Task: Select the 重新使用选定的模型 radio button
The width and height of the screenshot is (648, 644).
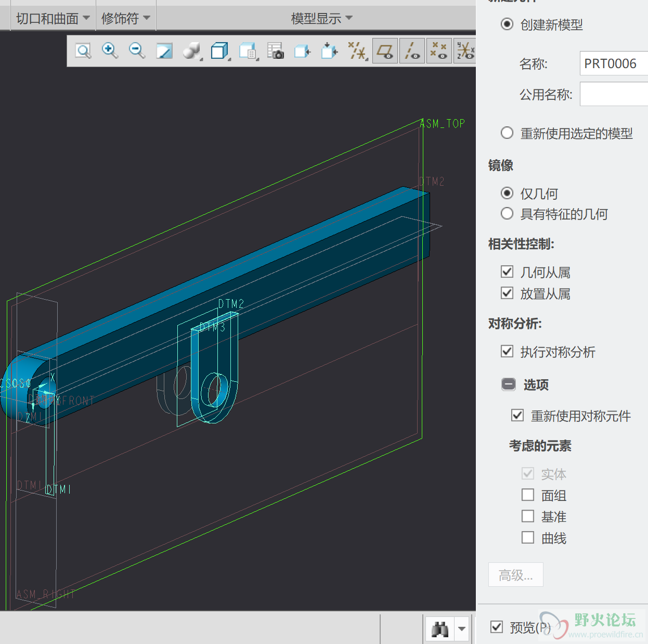Action: (x=507, y=133)
